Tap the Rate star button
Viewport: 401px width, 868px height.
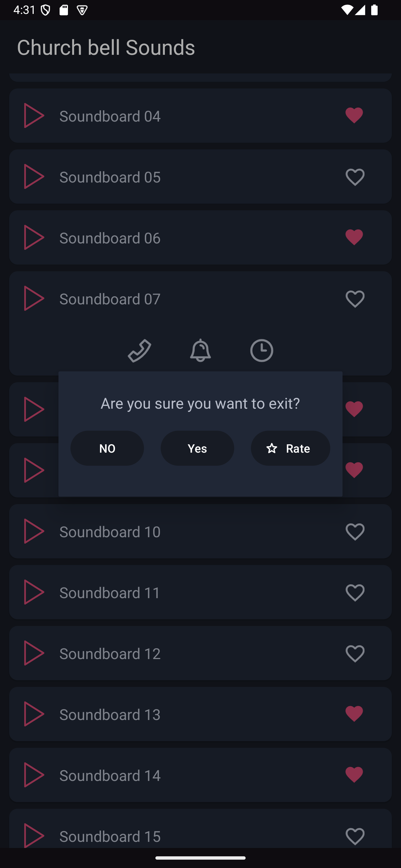[290, 448]
